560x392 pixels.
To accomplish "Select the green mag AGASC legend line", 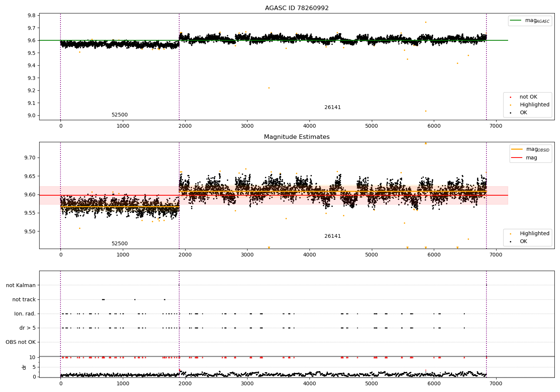I will (516, 21).
